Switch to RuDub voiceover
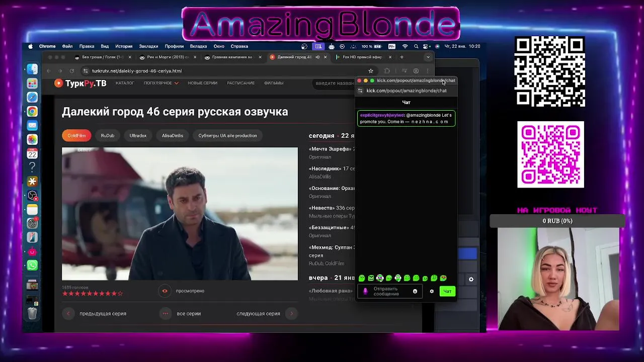 [x=108, y=136]
